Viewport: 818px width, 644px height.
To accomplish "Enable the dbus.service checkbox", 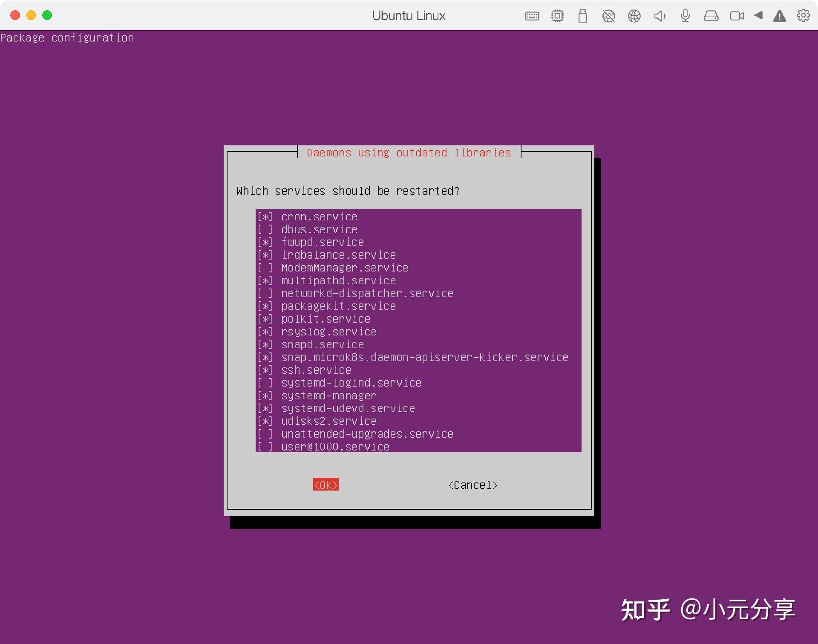I will point(265,229).
